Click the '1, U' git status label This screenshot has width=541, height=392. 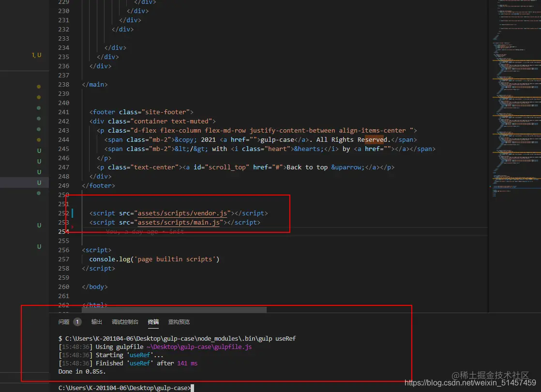[x=37, y=55]
